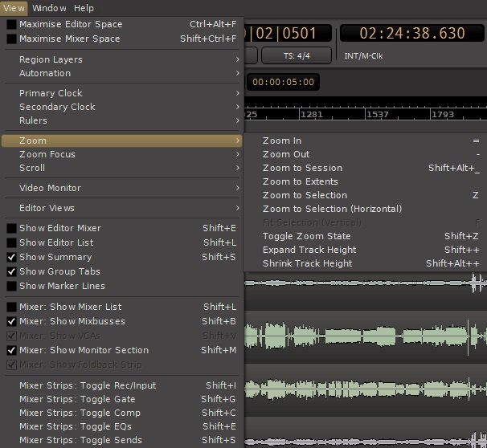Select Zoom to Selection (Horizontal)

[x=365, y=209]
